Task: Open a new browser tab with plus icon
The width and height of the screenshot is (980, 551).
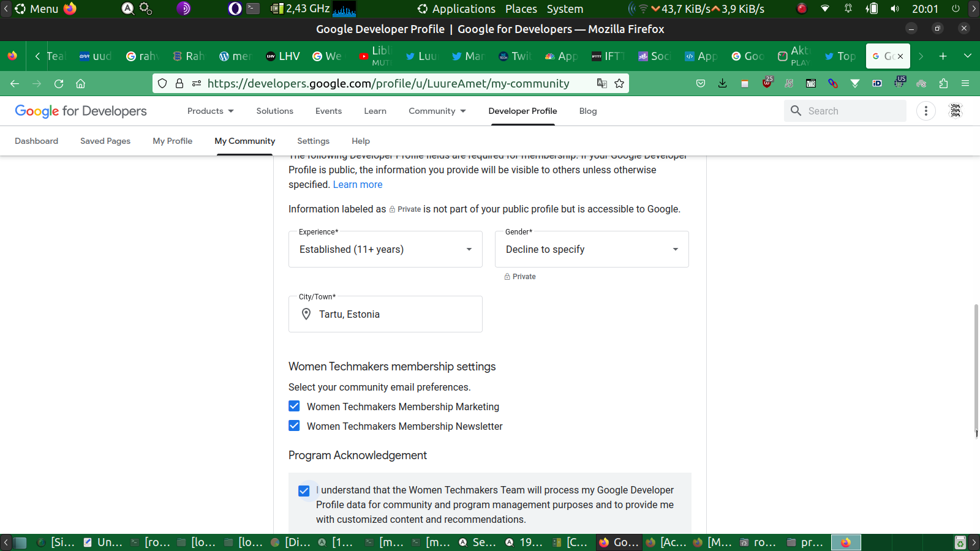Action: [943, 56]
